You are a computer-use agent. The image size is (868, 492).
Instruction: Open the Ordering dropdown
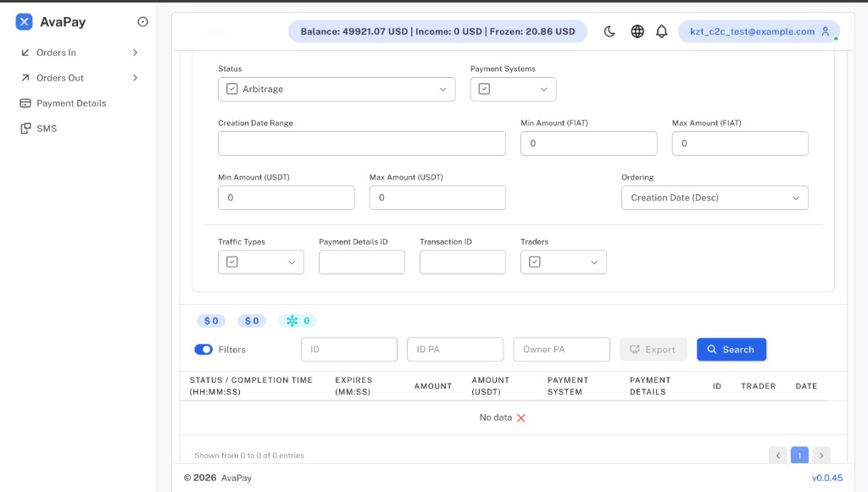[715, 198]
